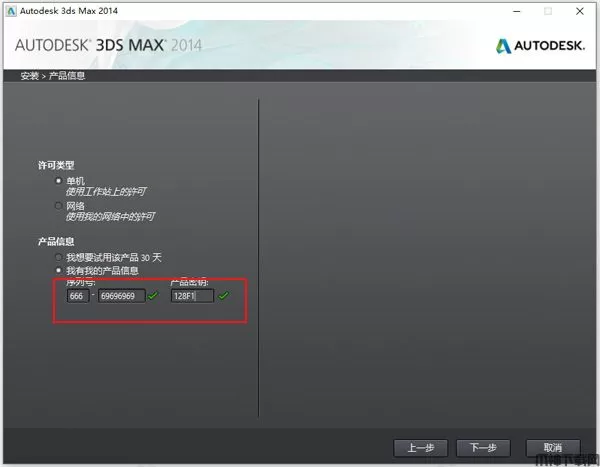This screenshot has width=600, height=467.
Task: Select the 网络 network license option
Action: pos(59,206)
